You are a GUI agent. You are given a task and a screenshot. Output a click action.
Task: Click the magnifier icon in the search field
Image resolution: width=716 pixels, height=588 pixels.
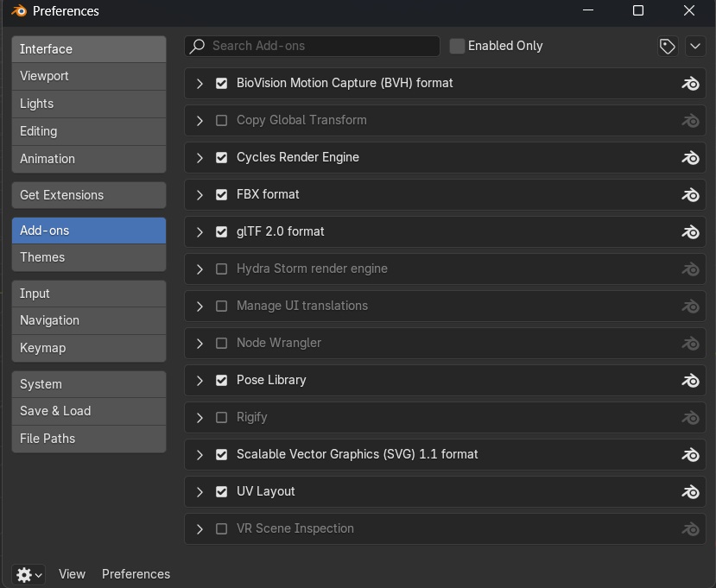pyautogui.click(x=197, y=46)
